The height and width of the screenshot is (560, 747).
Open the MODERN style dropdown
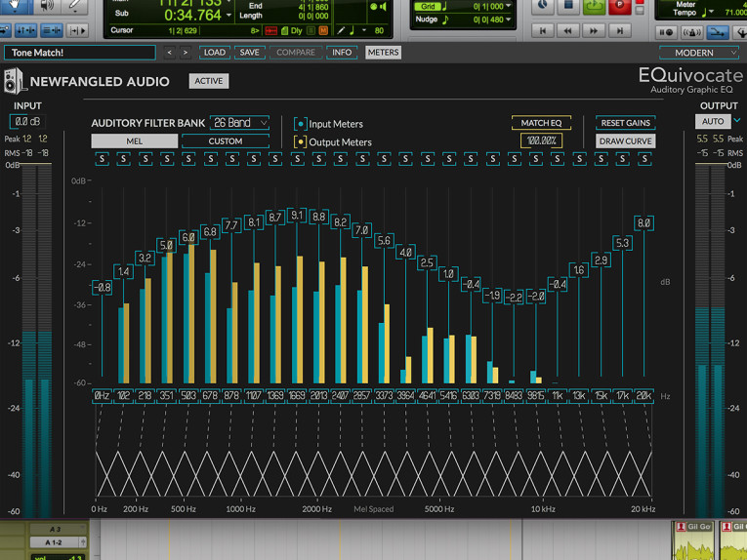click(x=699, y=53)
